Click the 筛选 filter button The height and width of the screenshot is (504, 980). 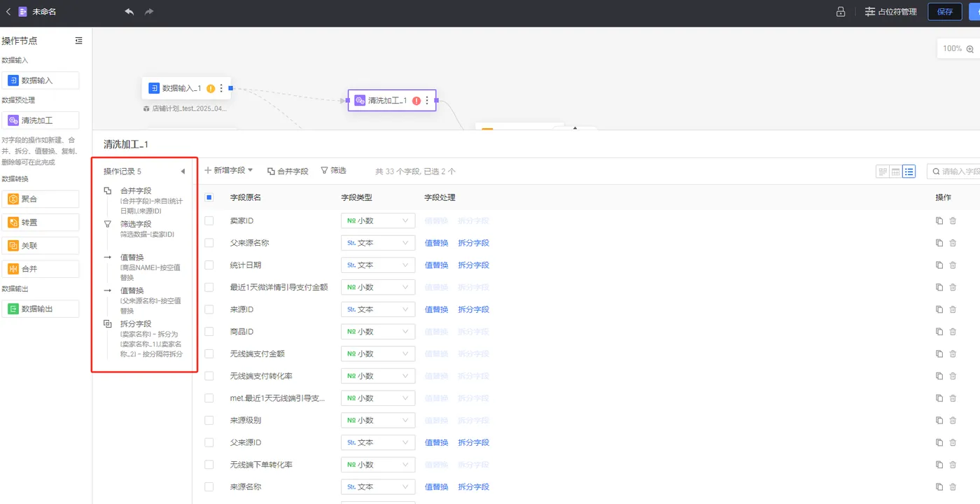[x=333, y=171]
